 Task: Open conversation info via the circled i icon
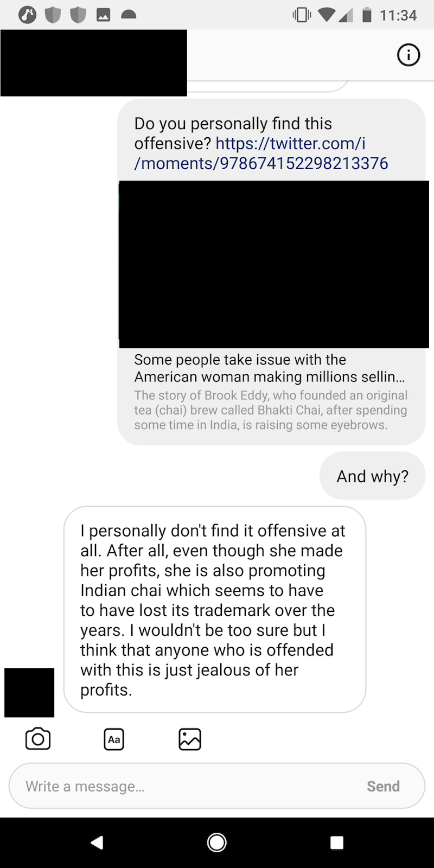click(x=409, y=55)
